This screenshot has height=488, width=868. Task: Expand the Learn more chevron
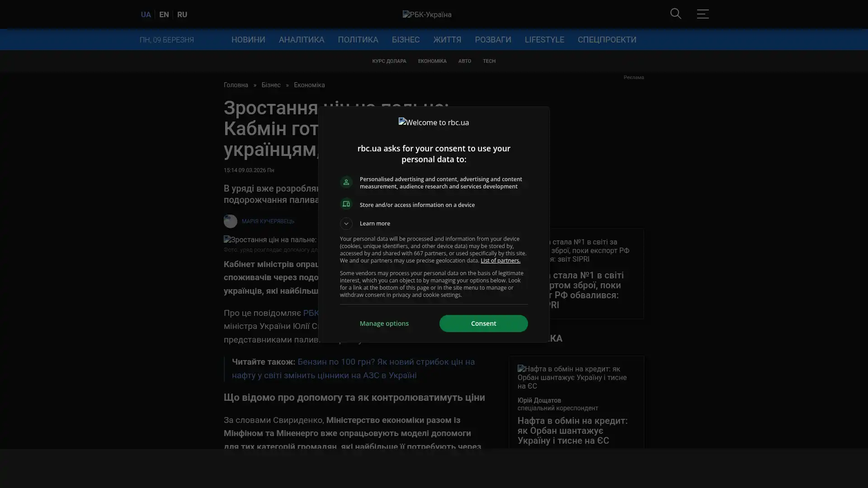tap(346, 224)
